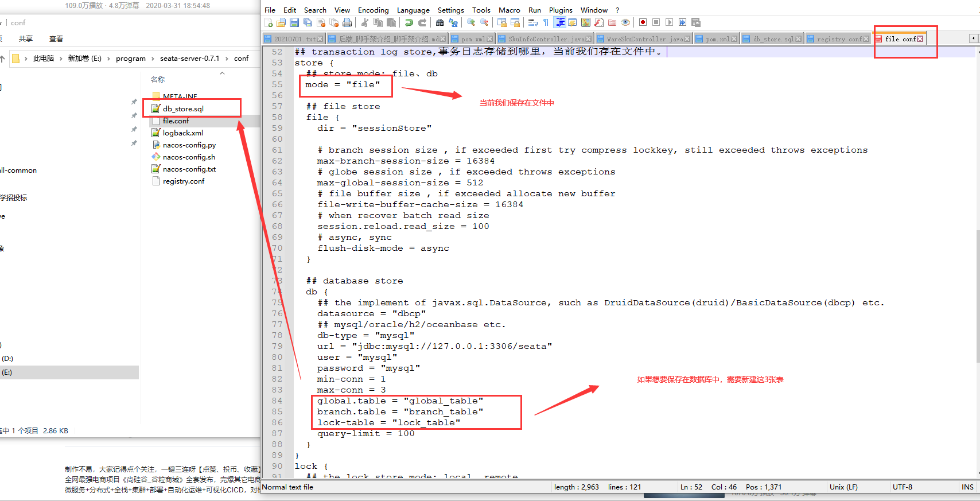This screenshot has height=501, width=980.
Task: Expand the chevron after 'program' breadcrumb
Action: [153, 59]
